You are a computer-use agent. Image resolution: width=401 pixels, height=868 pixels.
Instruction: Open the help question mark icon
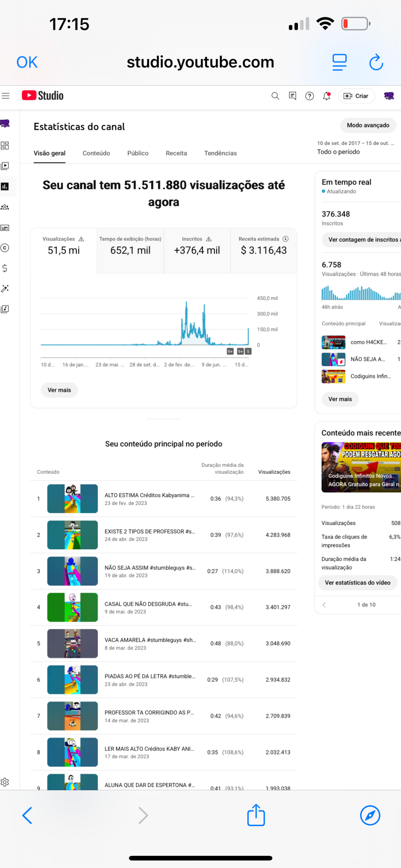pyautogui.click(x=309, y=96)
